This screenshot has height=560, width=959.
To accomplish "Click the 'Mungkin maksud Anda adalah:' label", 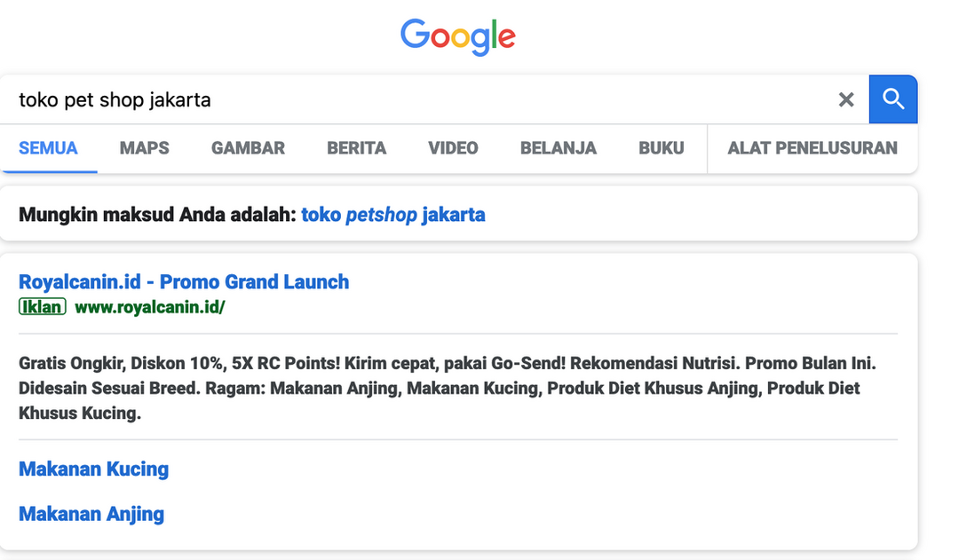I will 156,215.
